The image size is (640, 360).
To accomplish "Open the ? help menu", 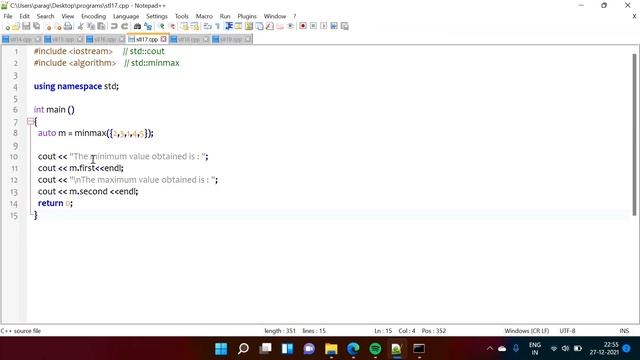I will tap(294, 16).
